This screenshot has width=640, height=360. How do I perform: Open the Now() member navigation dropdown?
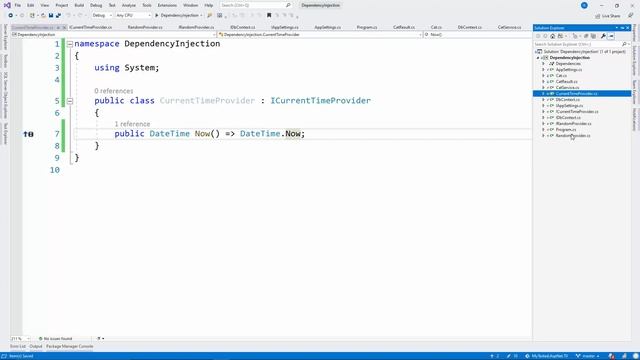(478, 35)
